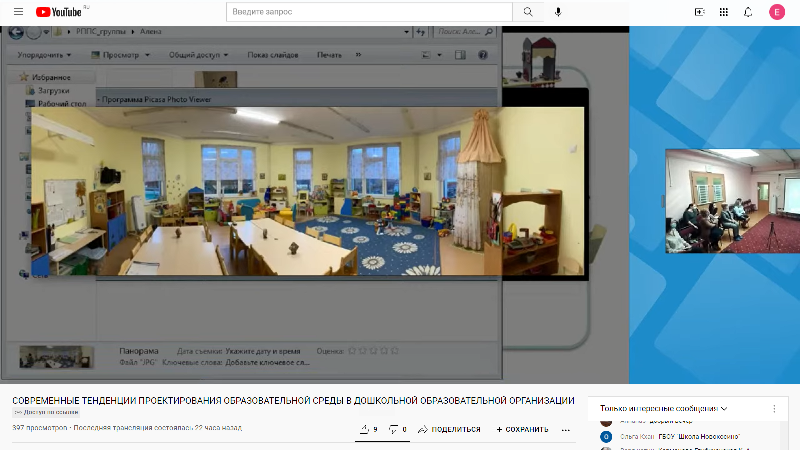The height and width of the screenshot is (450, 800).
Task: Click the magnifier search button
Action: point(528,12)
